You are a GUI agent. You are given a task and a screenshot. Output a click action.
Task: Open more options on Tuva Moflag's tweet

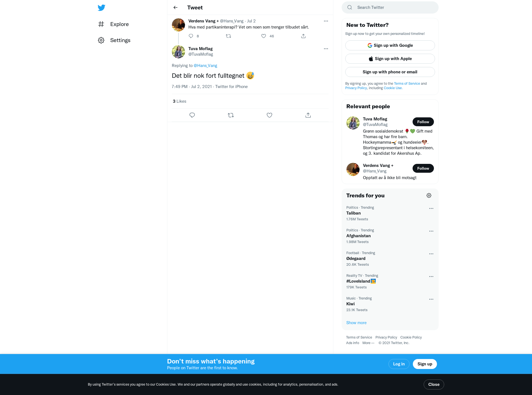pos(326,49)
